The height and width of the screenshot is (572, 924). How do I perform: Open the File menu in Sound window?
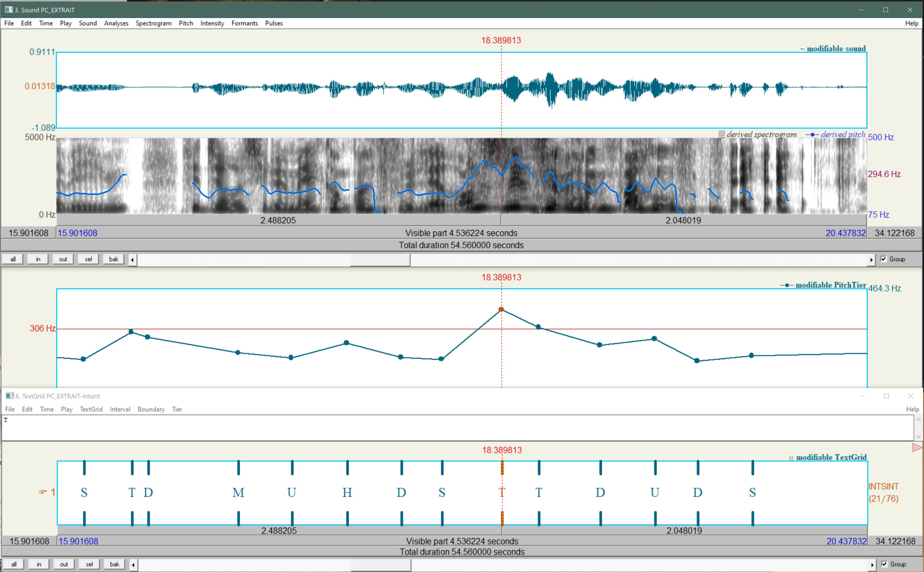click(x=9, y=23)
